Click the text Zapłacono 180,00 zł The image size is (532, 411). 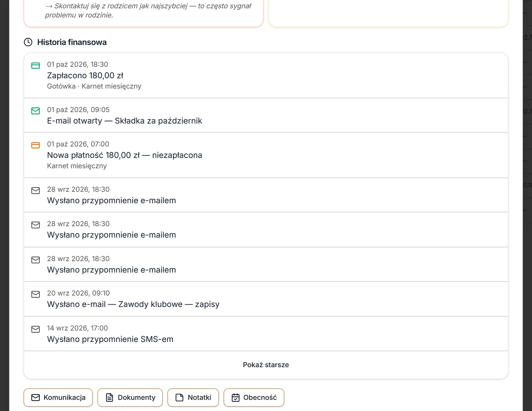click(x=85, y=76)
